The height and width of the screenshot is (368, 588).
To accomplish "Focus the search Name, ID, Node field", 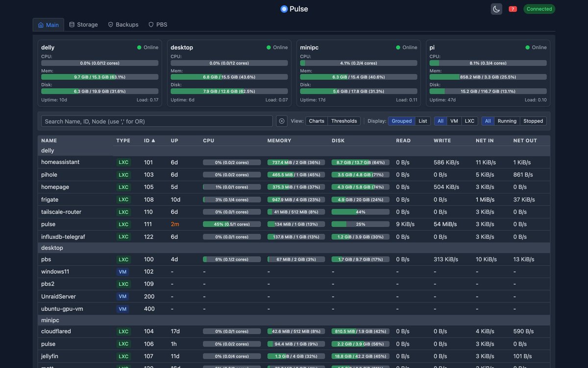I will pyautogui.click(x=157, y=121).
